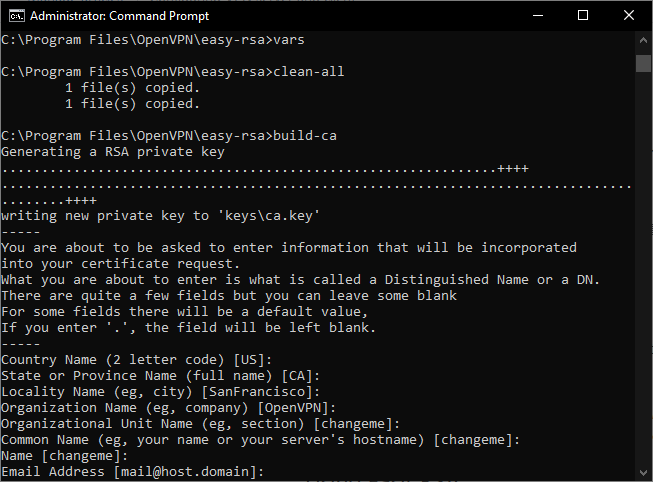Click the Common Name [changeme] prompt line
The width and height of the screenshot is (653, 482).
pyautogui.click(x=261, y=440)
